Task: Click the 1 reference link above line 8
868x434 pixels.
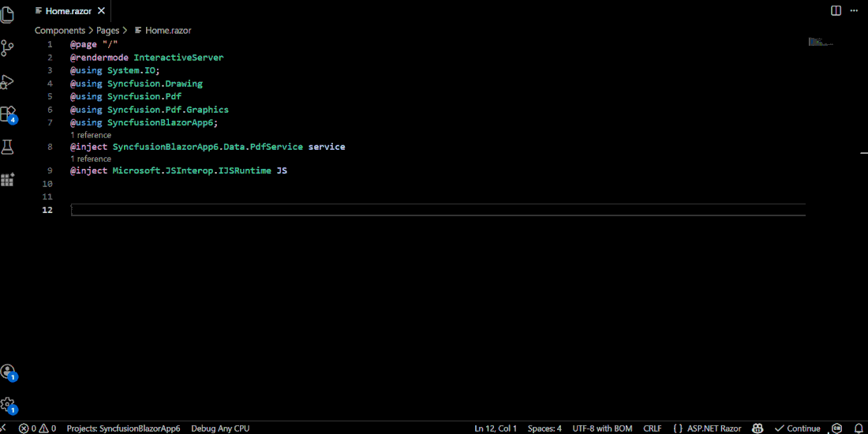Action: pos(91,135)
